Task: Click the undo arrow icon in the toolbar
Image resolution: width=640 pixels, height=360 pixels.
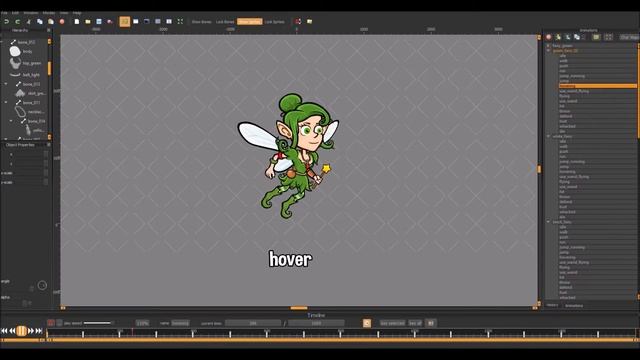Action: tap(7, 22)
